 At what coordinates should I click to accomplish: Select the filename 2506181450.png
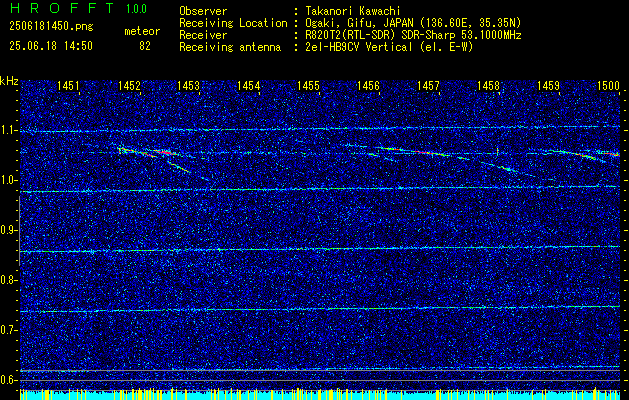(51, 27)
